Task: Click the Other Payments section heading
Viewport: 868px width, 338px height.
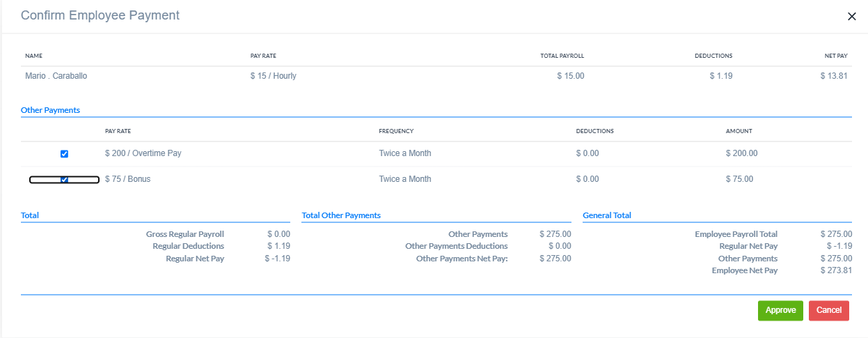Action: (x=50, y=110)
